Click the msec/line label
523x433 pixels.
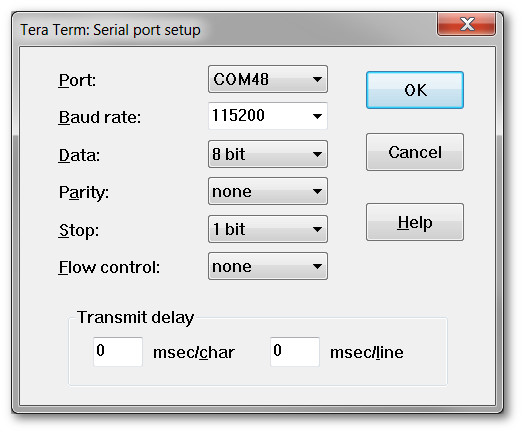(367, 353)
